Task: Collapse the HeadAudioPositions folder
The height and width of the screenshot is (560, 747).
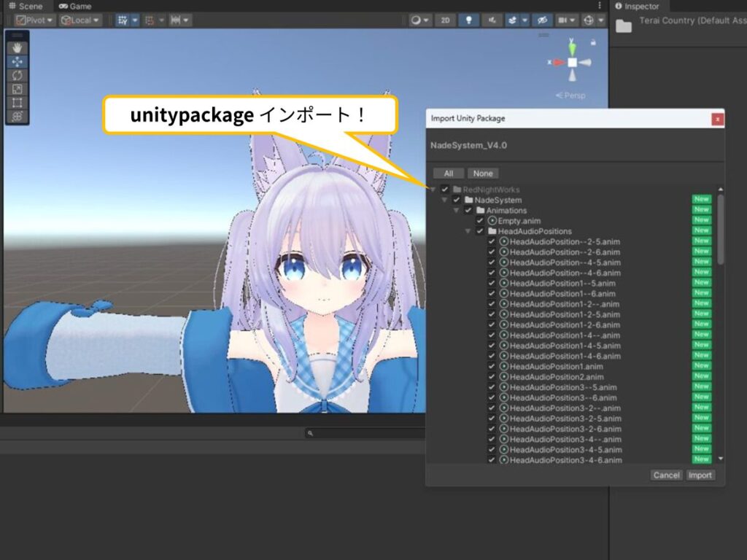Action: [468, 231]
